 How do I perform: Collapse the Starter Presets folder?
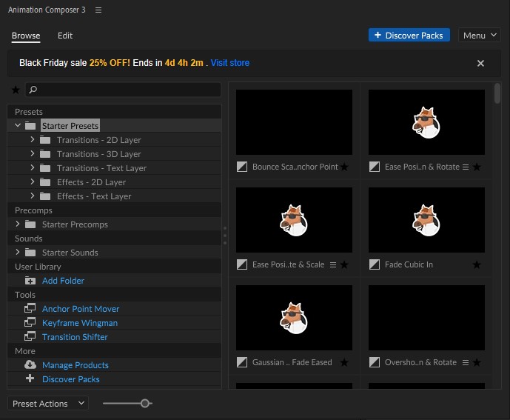point(18,125)
